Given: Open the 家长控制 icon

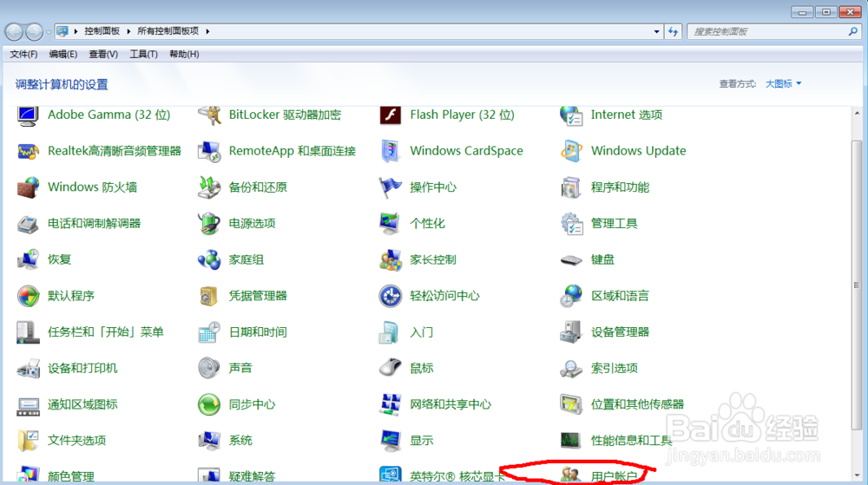Looking at the screenshot, I should click(391, 259).
